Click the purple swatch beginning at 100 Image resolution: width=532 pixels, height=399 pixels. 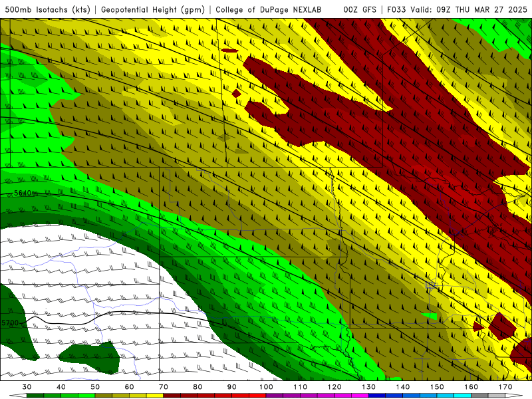(x=275, y=396)
